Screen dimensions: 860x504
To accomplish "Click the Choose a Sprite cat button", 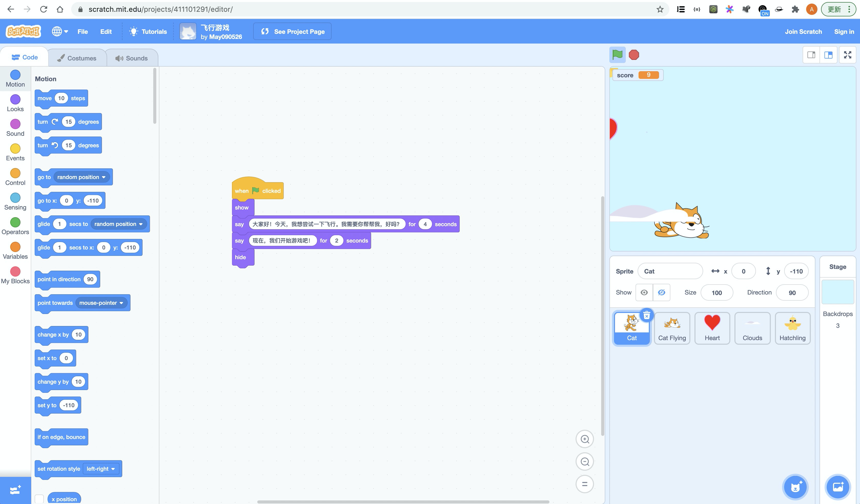I will pos(795,487).
